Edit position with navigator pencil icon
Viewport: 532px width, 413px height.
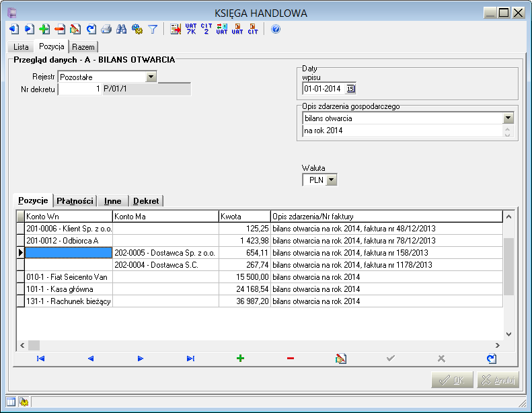click(x=340, y=359)
